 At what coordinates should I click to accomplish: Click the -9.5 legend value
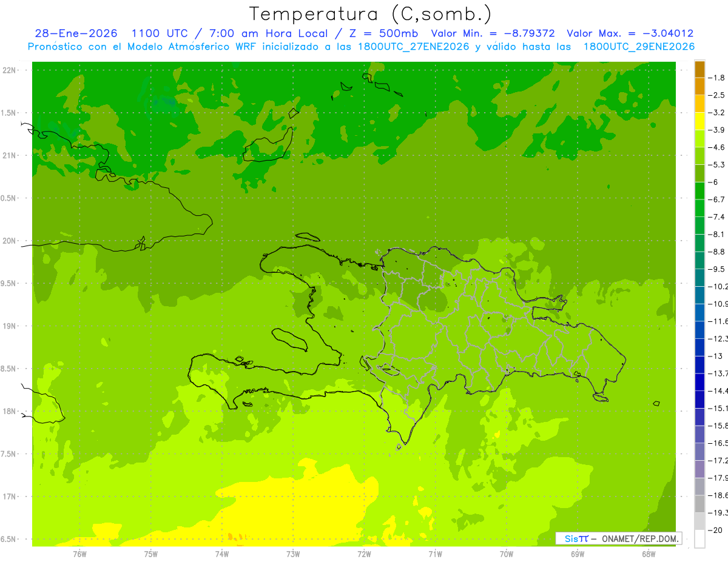(717, 269)
